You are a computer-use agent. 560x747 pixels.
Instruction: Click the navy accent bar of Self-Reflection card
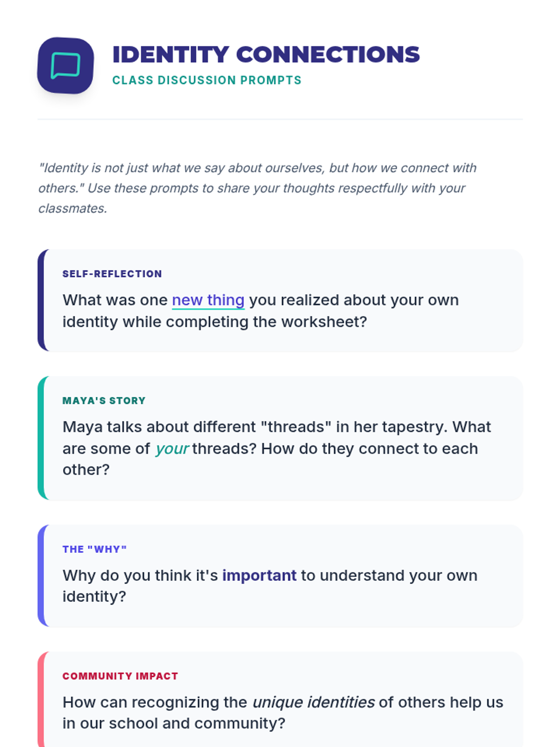click(41, 300)
